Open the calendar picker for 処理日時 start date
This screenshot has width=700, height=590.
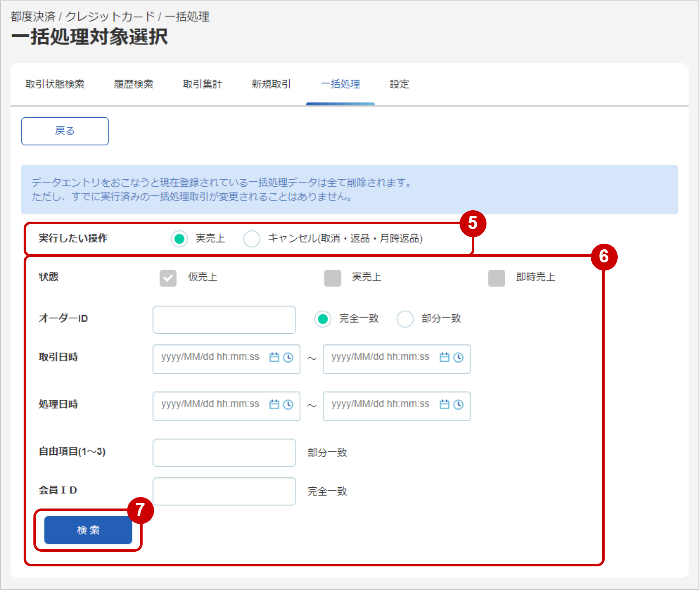tap(274, 405)
